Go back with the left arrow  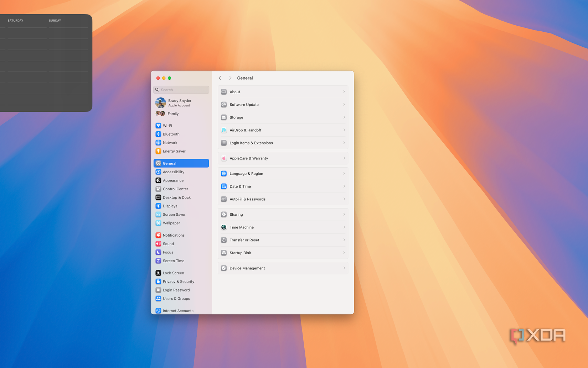pos(220,78)
